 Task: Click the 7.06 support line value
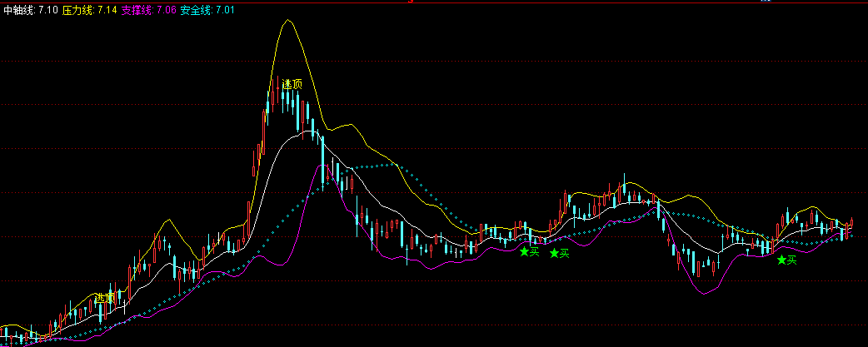(167, 10)
